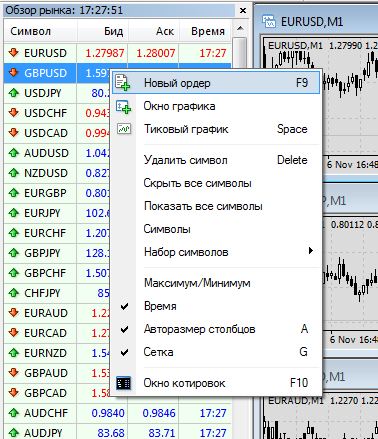Click the tick chart icon beside Тиковый график
The width and height of the screenshot is (378, 439).
pos(124,129)
